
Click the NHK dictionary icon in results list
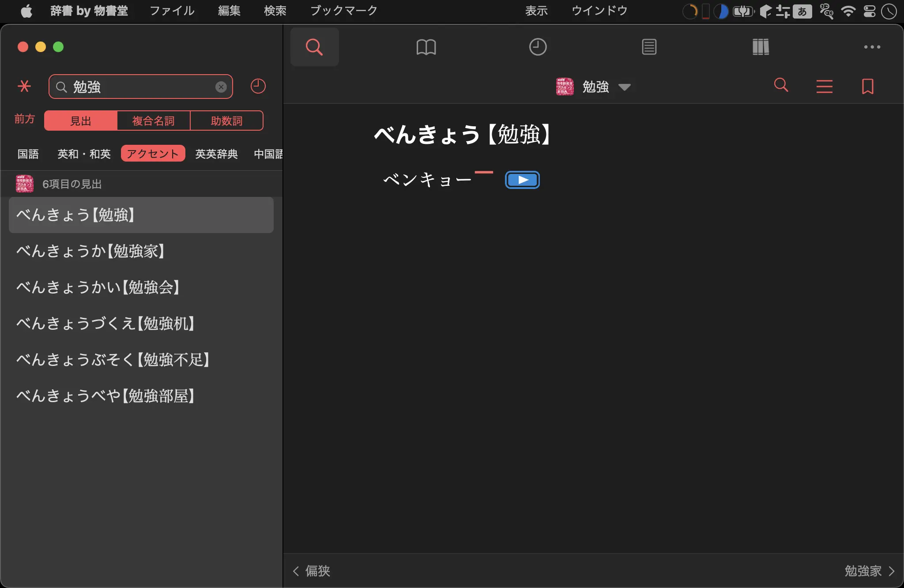click(x=25, y=184)
